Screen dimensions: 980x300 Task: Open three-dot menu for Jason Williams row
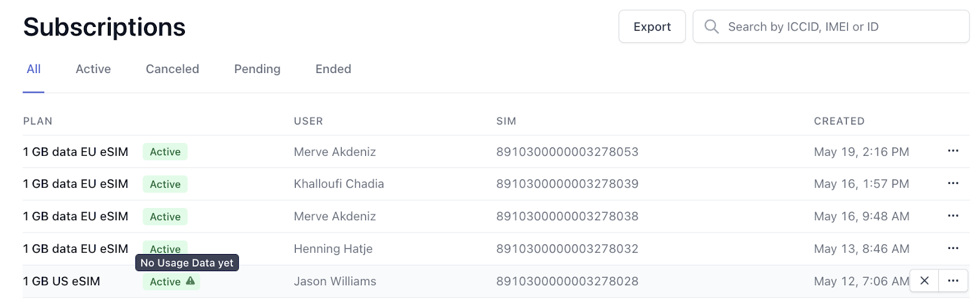(953, 281)
